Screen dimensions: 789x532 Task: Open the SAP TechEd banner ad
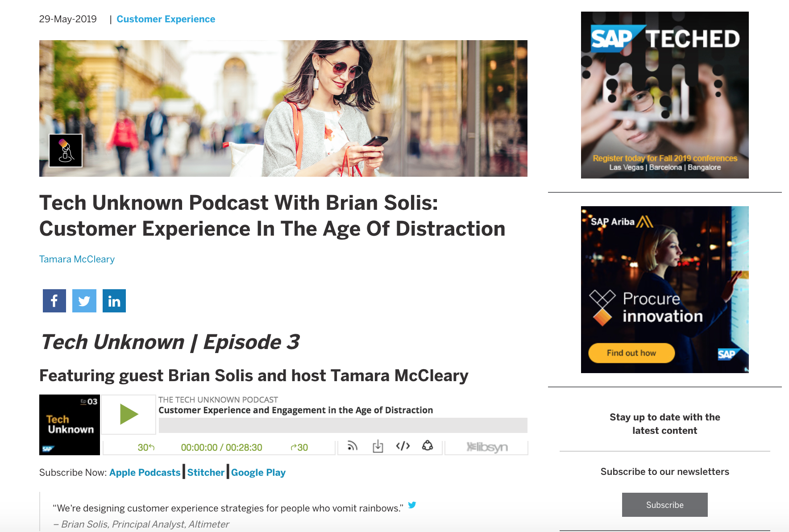[665, 95]
